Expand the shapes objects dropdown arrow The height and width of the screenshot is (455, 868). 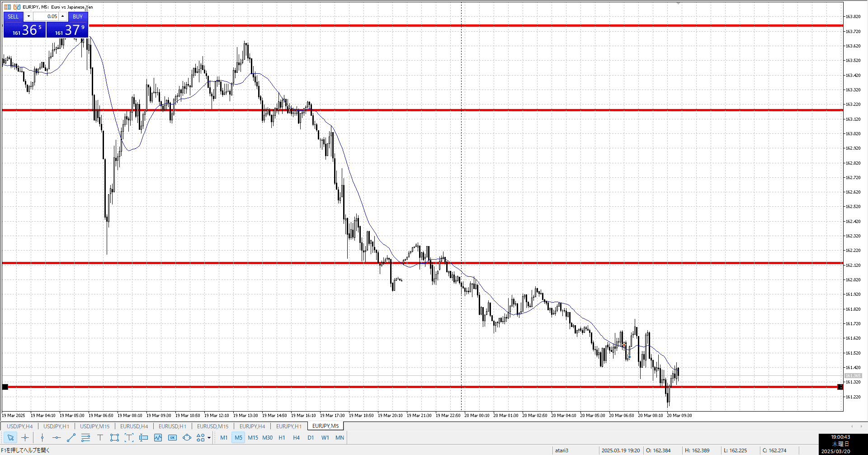(209, 438)
